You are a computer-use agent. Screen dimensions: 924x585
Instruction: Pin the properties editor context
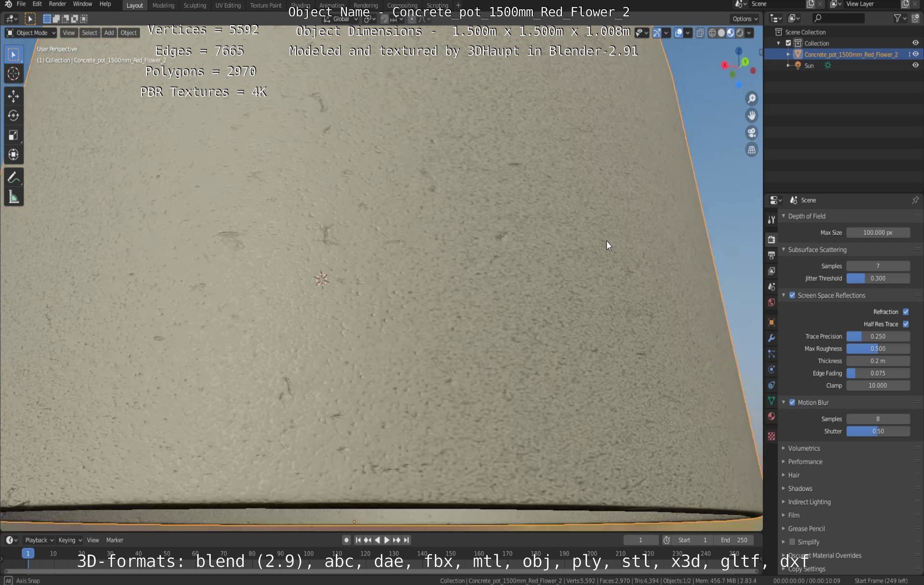(915, 200)
